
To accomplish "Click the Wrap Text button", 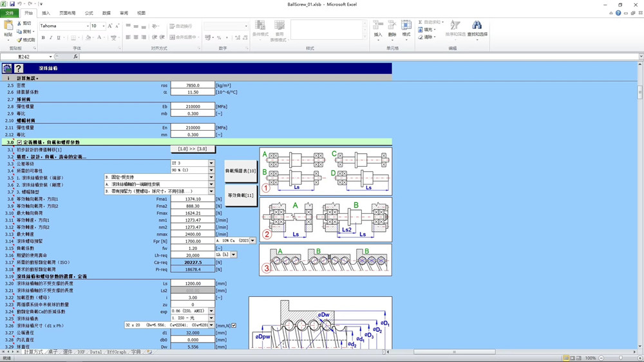I will [181, 26].
